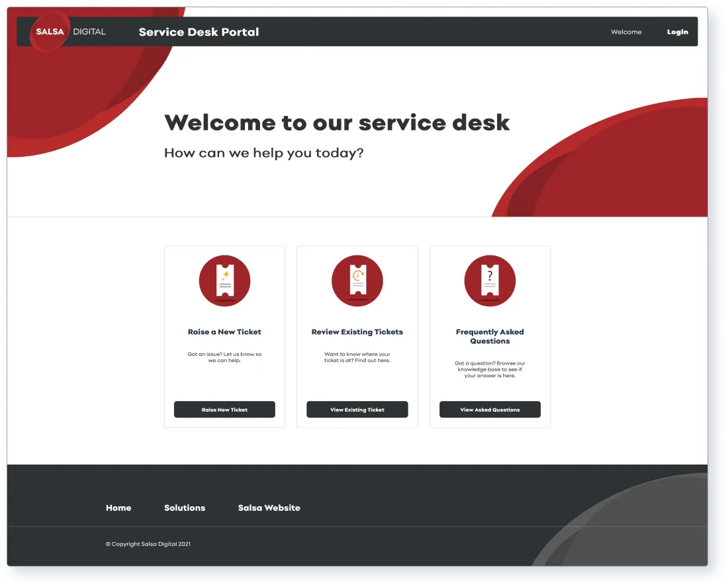Screen dimensions: 728x587
Task: Open the Login page
Action: (677, 31)
